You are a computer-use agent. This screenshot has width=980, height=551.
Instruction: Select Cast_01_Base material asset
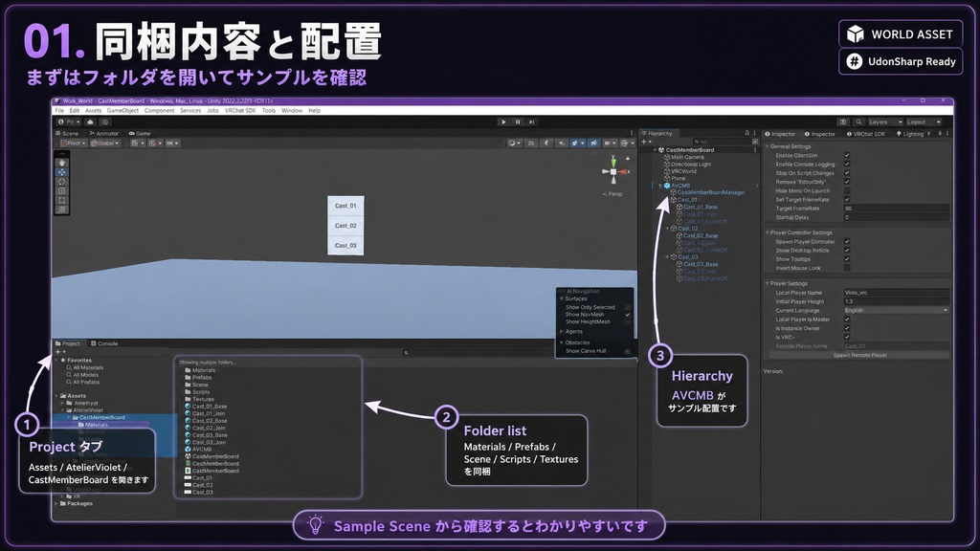click(209, 406)
